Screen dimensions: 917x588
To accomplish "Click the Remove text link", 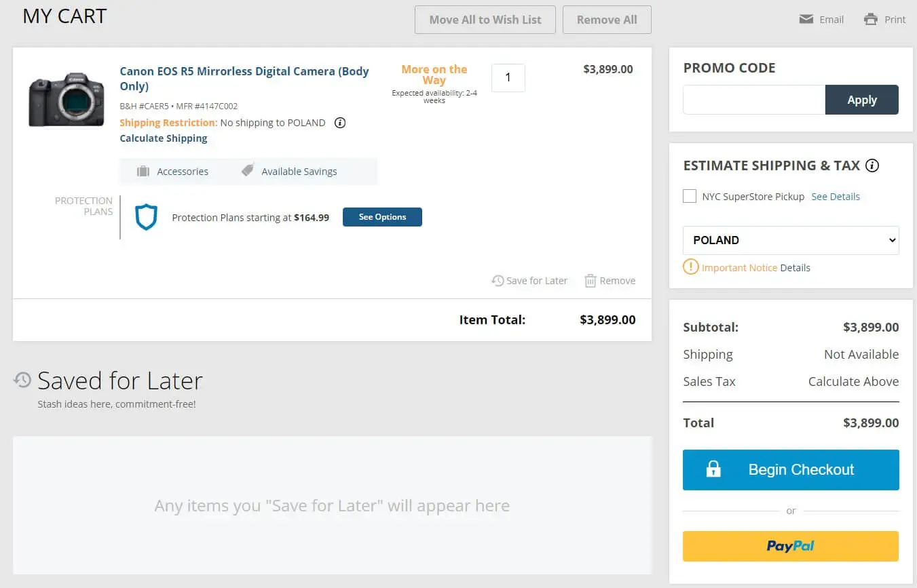I will pos(618,281).
